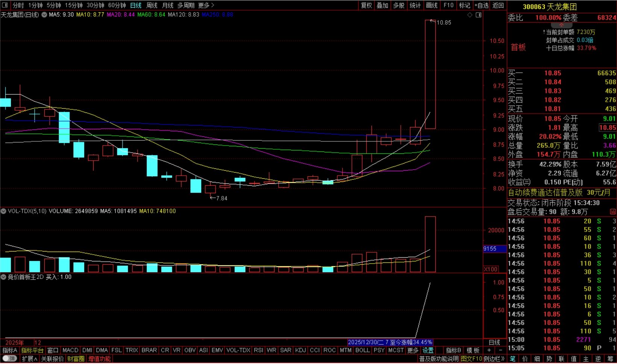Click the panel layout icon at top-left
Image resolution: width=617 pixels, height=364 pixels.
(x=5, y=5)
